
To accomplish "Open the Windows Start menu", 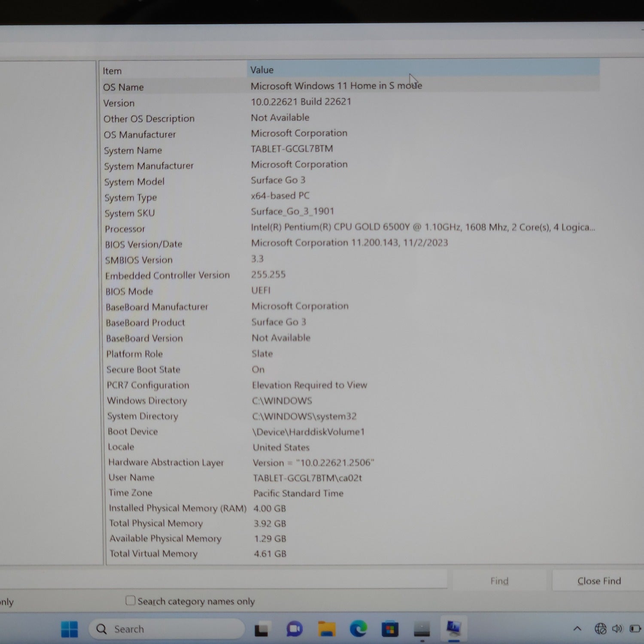I will coord(70,629).
